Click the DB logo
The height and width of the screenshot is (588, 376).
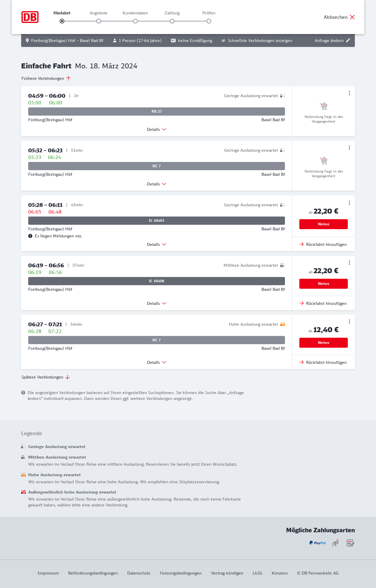[x=30, y=17]
